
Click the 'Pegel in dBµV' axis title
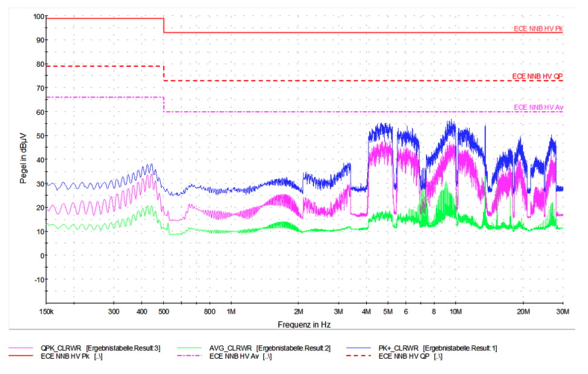[x=22, y=159]
